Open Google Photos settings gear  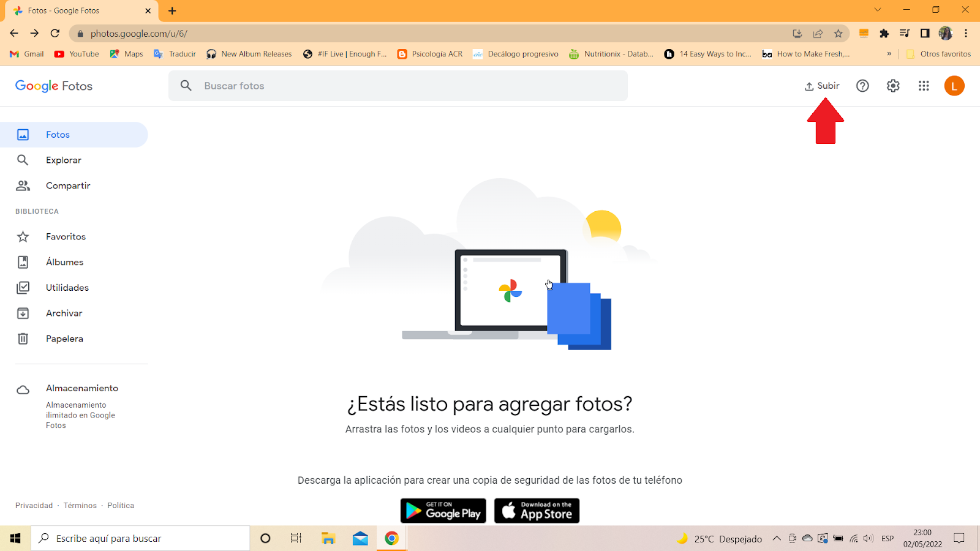[x=892, y=86]
